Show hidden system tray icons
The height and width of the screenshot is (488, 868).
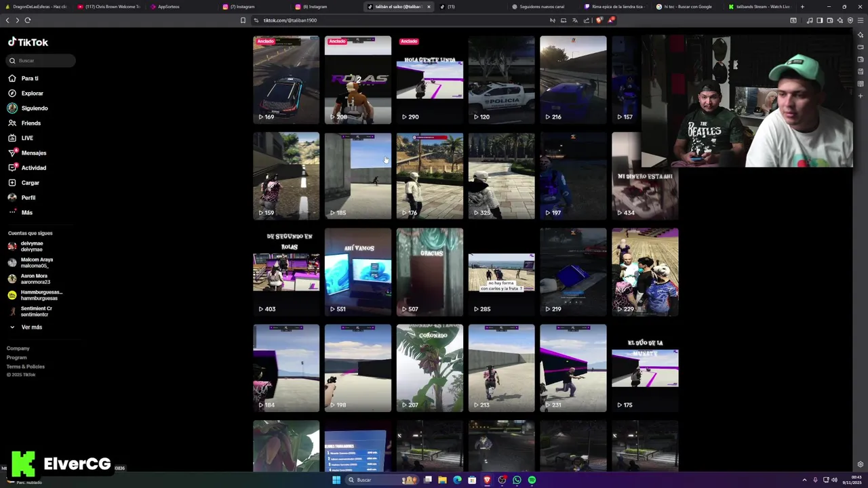[804, 480]
